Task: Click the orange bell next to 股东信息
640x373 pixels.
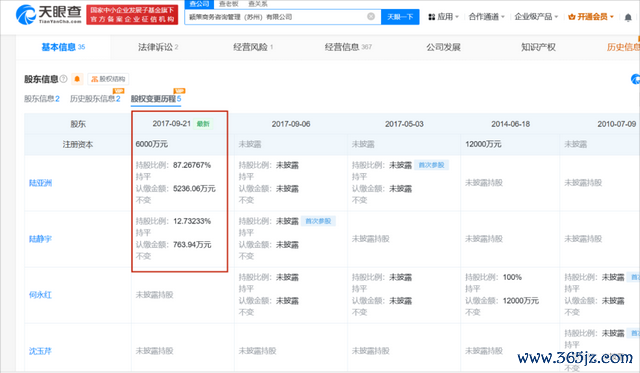Action: point(77,79)
